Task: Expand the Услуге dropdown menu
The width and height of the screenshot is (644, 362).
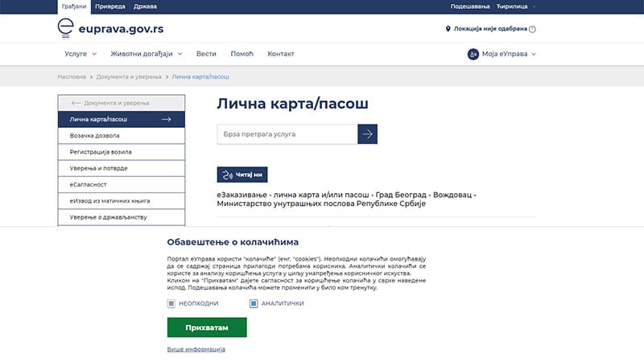Action: pos(80,54)
